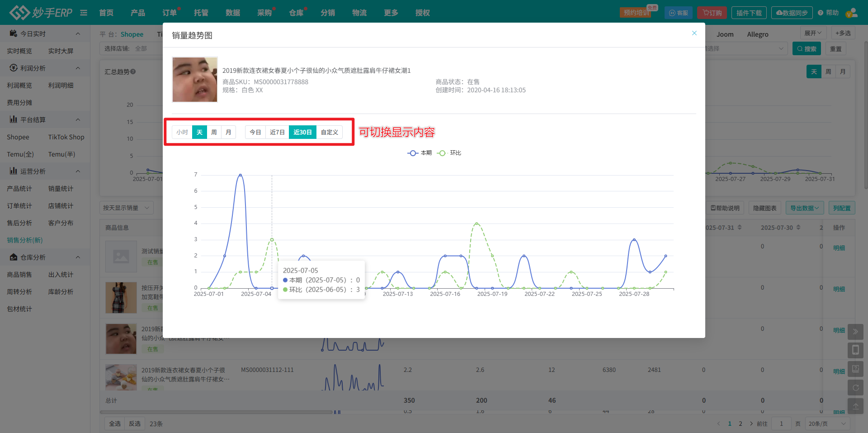
Task: Click the mobile phone icon on right edge
Action: (x=855, y=350)
